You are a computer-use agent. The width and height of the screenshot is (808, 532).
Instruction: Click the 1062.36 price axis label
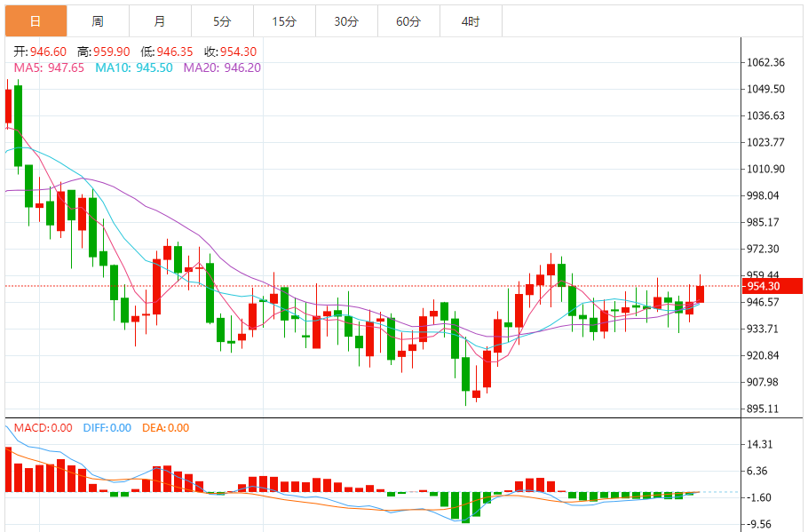[765, 62]
